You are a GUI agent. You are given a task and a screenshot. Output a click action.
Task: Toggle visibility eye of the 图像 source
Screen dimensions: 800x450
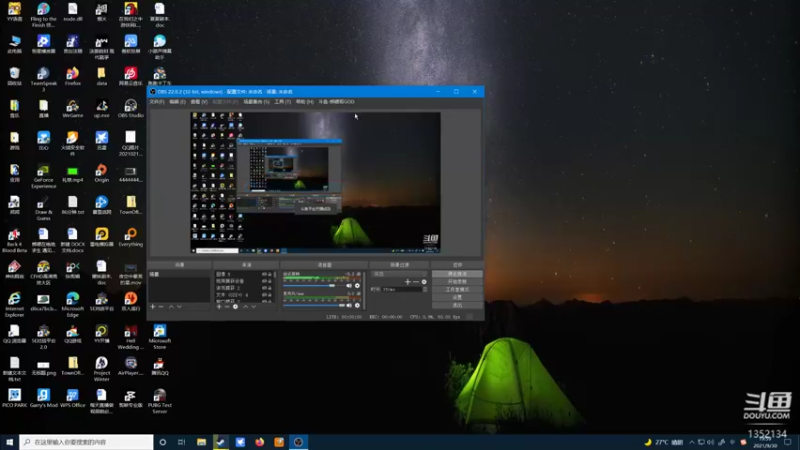point(264,274)
